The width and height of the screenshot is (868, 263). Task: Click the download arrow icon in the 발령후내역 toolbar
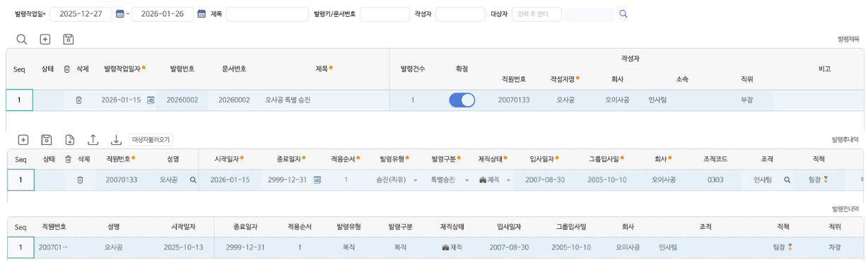coord(117,140)
